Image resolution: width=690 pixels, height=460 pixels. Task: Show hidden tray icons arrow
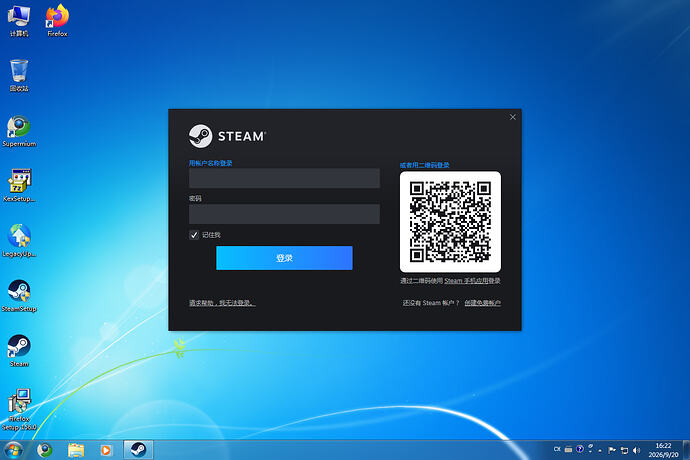pos(600,450)
